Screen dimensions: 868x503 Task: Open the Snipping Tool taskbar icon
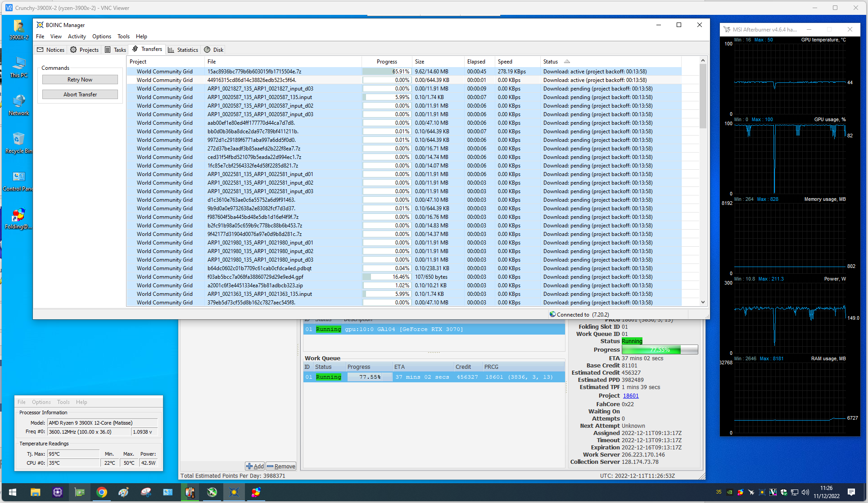(x=146, y=492)
